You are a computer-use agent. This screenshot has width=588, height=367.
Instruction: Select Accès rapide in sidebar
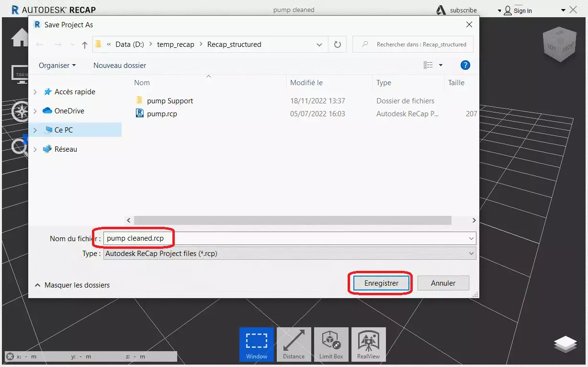tap(75, 92)
